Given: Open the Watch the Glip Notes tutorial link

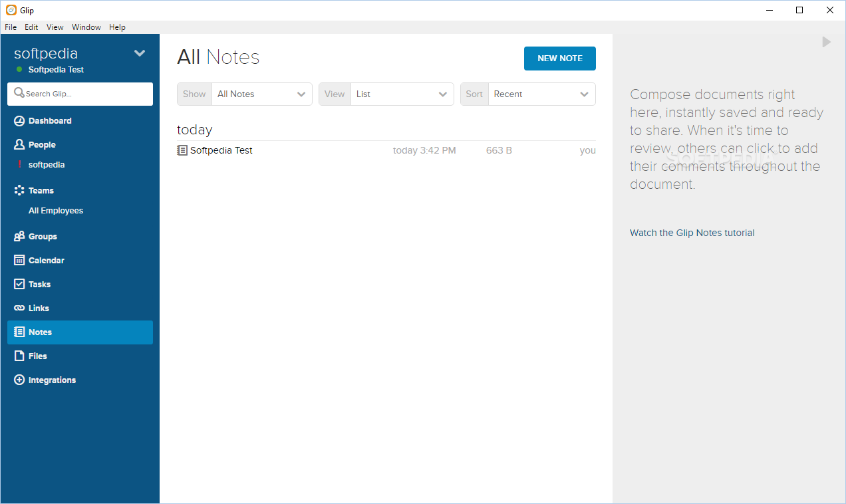Looking at the screenshot, I should click(692, 233).
